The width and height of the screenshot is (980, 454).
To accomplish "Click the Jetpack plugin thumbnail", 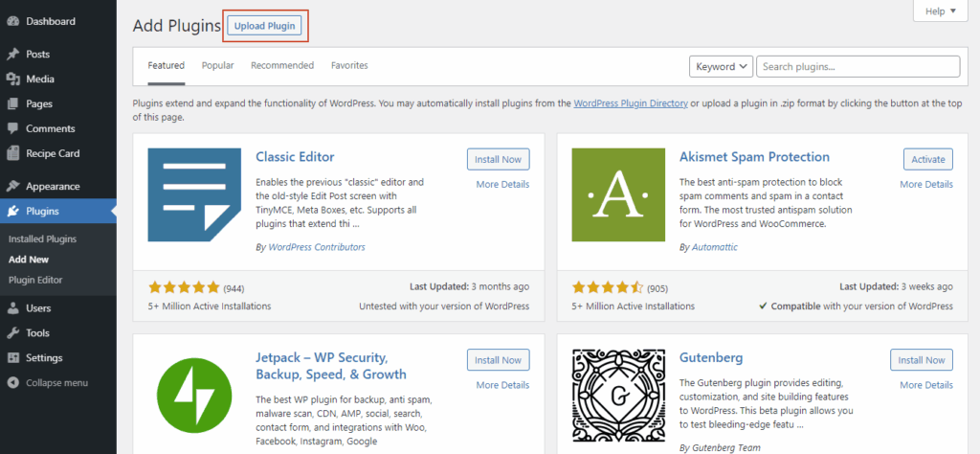I will pyautogui.click(x=194, y=397).
